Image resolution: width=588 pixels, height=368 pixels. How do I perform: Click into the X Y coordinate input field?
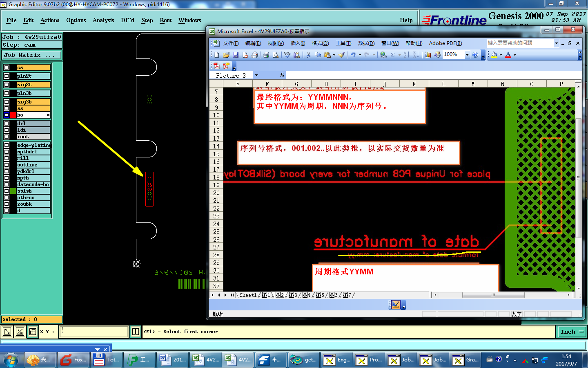(x=94, y=332)
